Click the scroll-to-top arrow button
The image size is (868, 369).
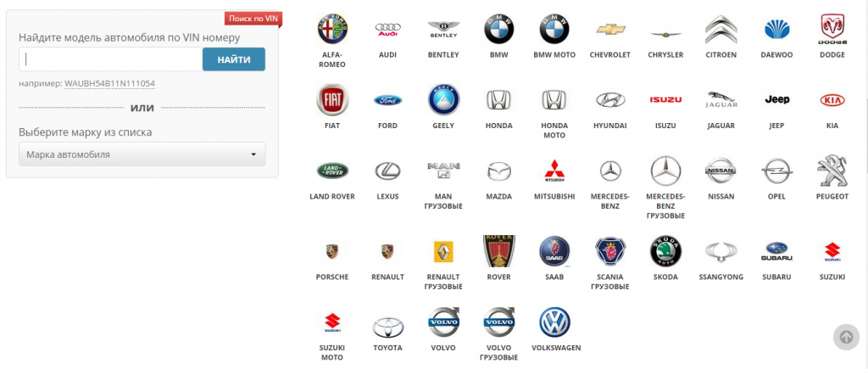[x=846, y=337]
